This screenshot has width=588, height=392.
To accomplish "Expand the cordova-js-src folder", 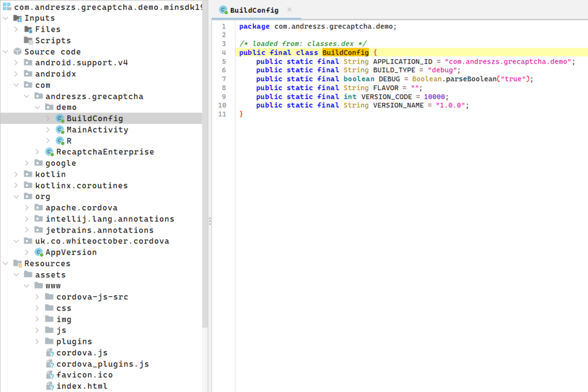I will 37,297.
